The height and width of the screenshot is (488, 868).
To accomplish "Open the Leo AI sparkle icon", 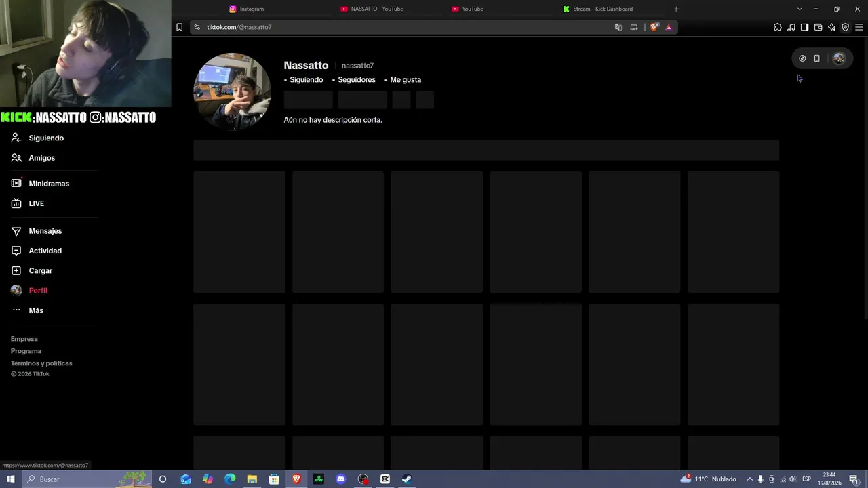I will click(831, 27).
